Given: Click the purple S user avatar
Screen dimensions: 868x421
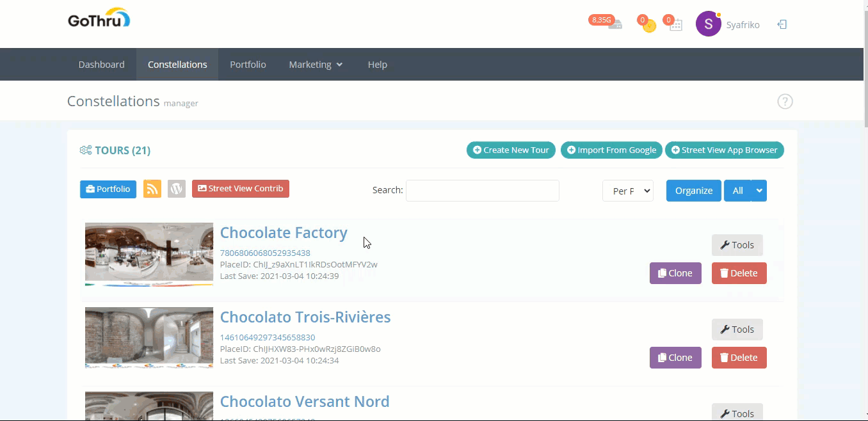Looking at the screenshot, I should (x=708, y=24).
